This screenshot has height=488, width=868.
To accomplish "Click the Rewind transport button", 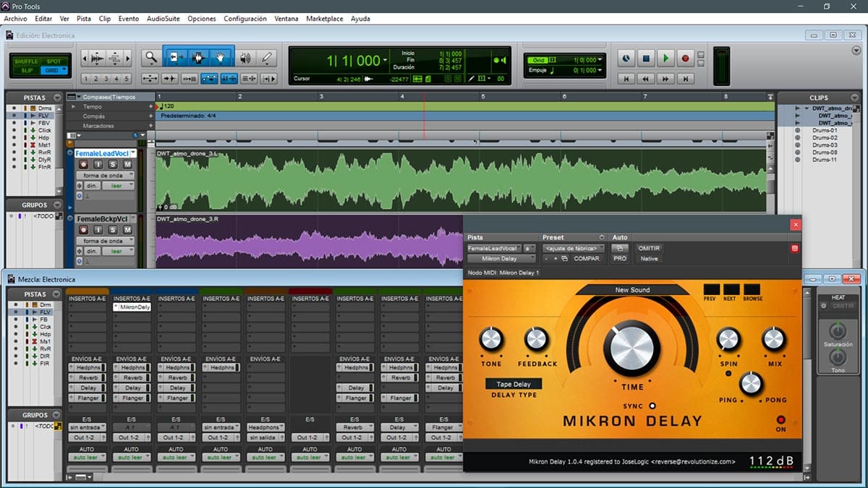I will point(647,78).
